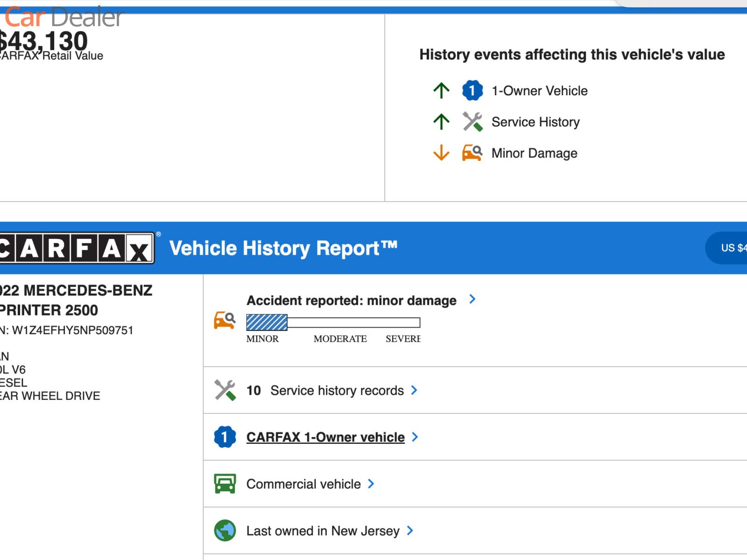747x560 pixels.
Task: Click the wrench service records icon
Action: [225, 390]
